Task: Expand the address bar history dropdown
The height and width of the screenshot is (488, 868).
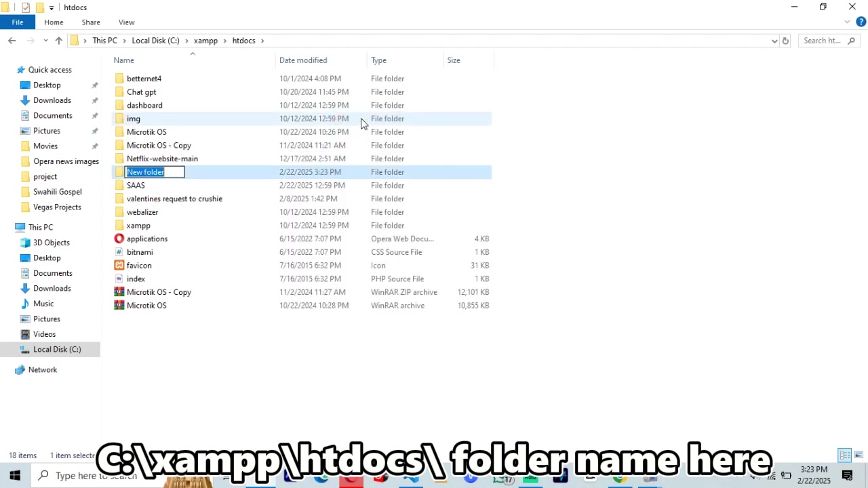Action: click(774, 41)
